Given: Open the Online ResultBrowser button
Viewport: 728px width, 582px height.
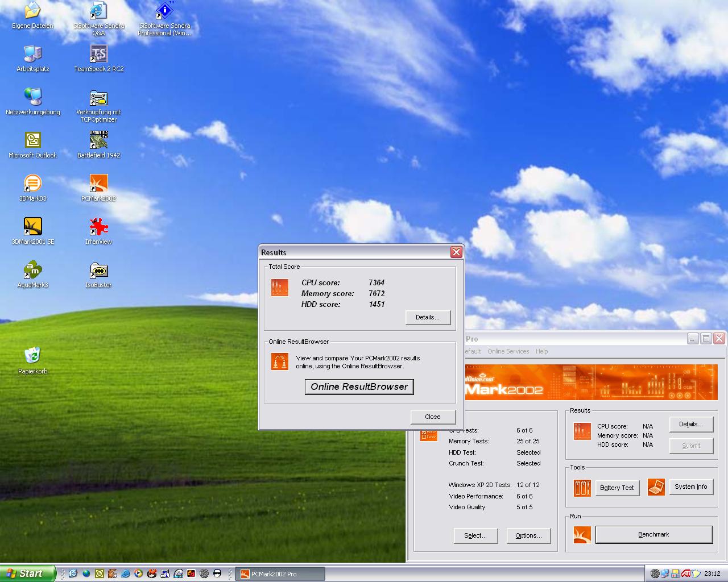Looking at the screenshot, I should pyautogui.click(x=359, y=386).
